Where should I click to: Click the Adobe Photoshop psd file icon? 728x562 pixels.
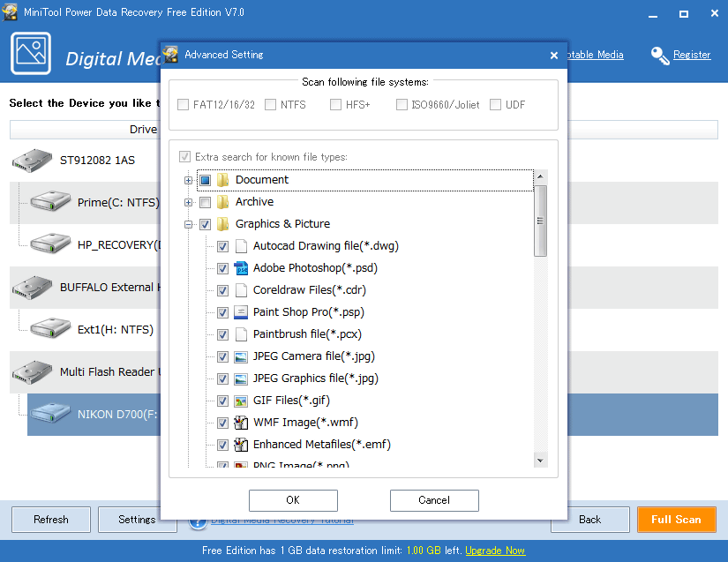coord(241,268)
